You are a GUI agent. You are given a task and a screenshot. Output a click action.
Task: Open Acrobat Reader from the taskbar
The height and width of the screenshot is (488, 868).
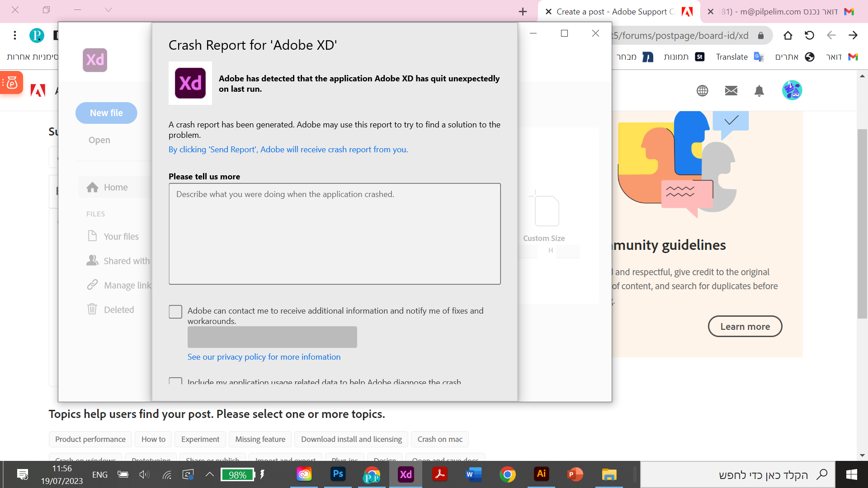(x=440, y=474)
